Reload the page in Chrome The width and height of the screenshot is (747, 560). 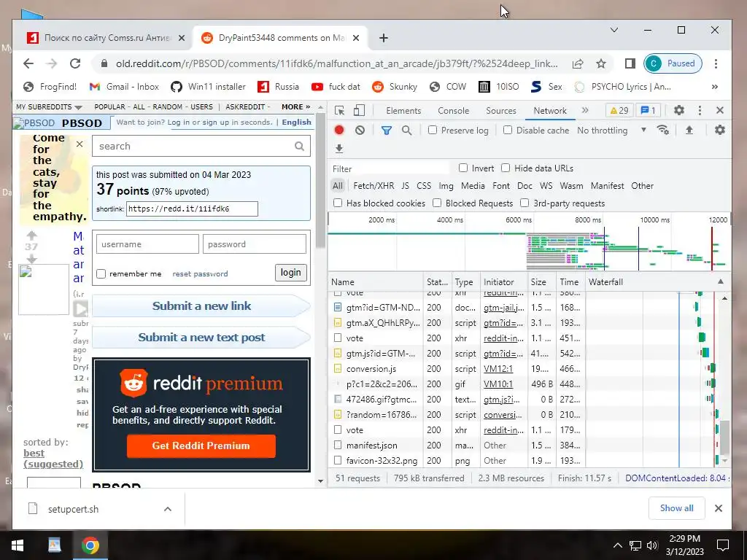pos(75,63)
